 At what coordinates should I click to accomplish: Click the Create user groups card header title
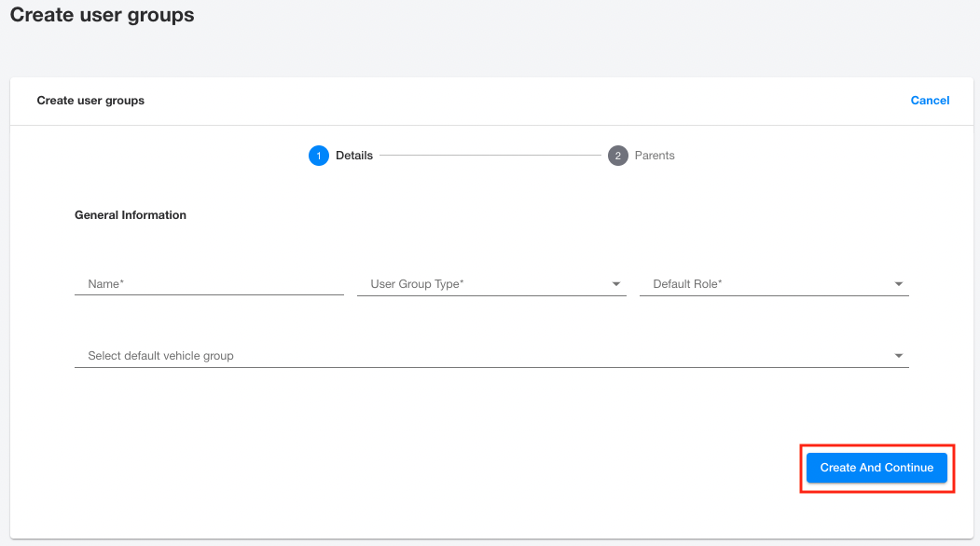90,101
